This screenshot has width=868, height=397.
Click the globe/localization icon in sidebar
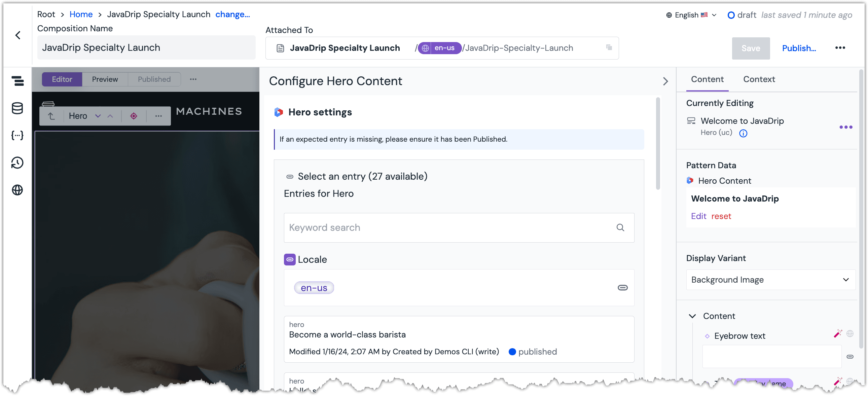coord(18,191)
